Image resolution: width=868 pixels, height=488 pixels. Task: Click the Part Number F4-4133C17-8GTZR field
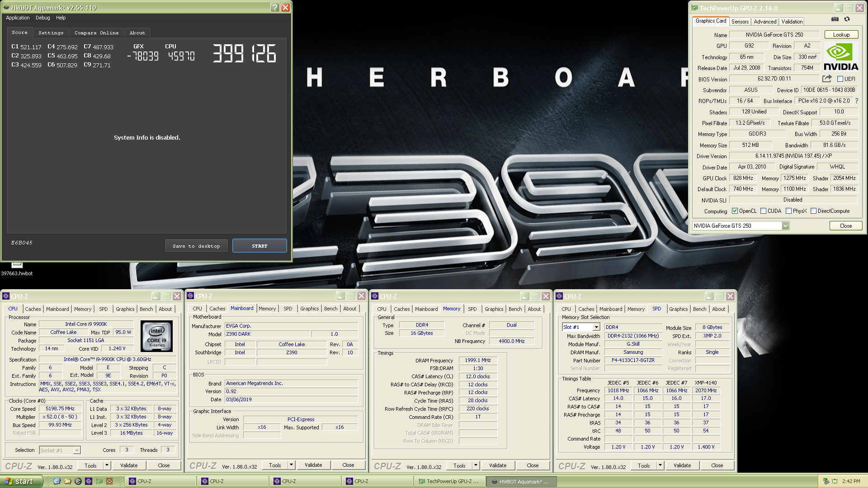click(x=633, y=360)
